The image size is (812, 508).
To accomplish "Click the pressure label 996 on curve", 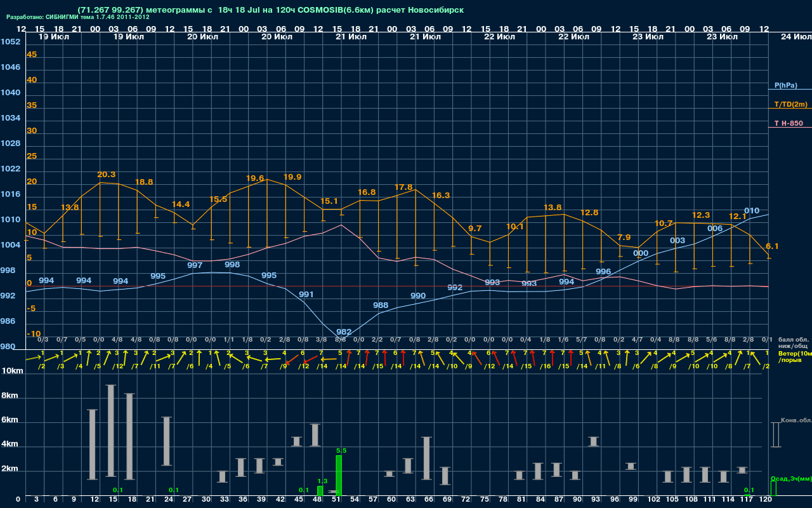I will click(603, 272).
